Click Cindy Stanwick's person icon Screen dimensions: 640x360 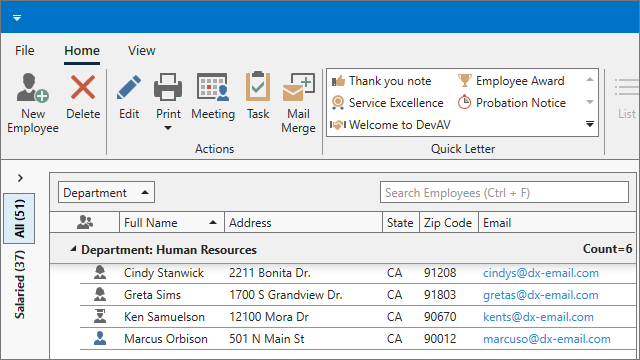100,273
